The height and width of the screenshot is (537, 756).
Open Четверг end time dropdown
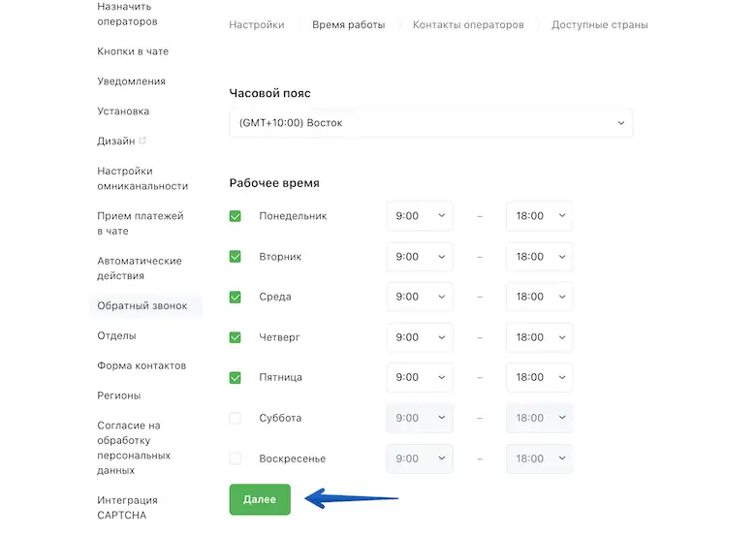(539, 337)
